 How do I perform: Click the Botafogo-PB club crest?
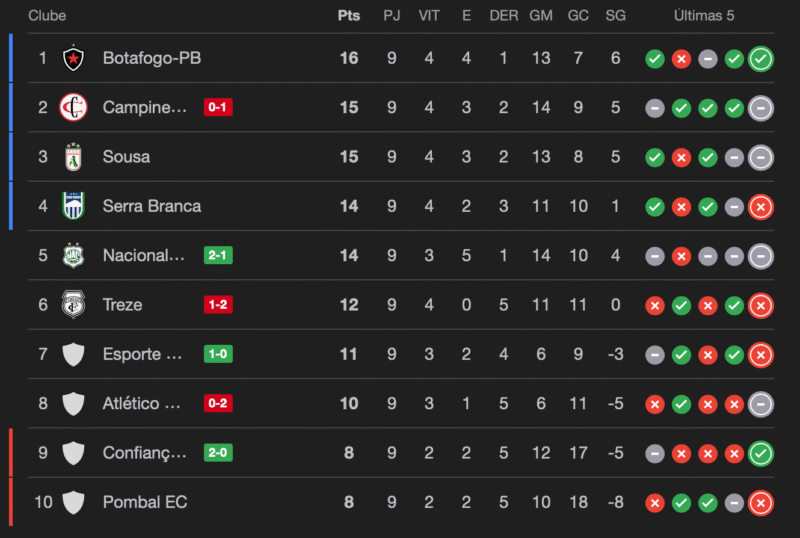click(x=72, y=58)
